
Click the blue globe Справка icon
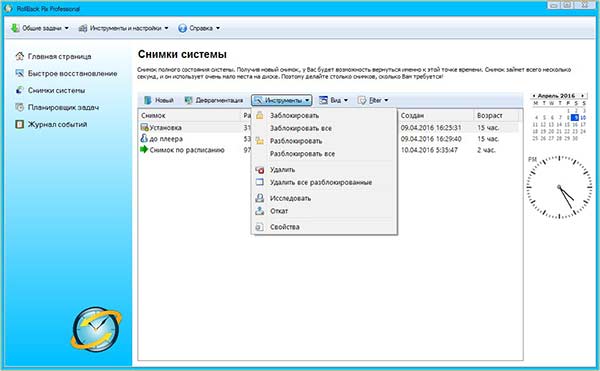pos(182,28)
